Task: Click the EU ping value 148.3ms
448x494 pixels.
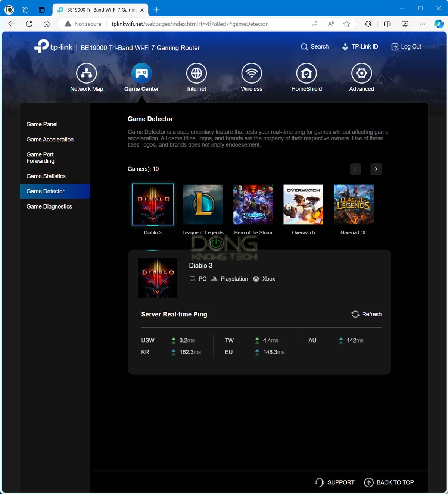Action: coord(274,352)
